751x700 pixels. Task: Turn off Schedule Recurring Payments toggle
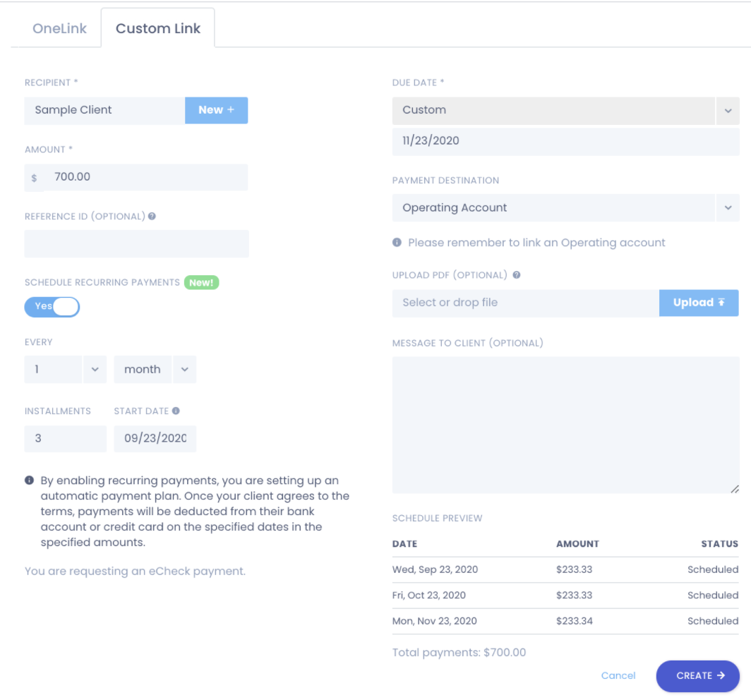pos(52,306)
